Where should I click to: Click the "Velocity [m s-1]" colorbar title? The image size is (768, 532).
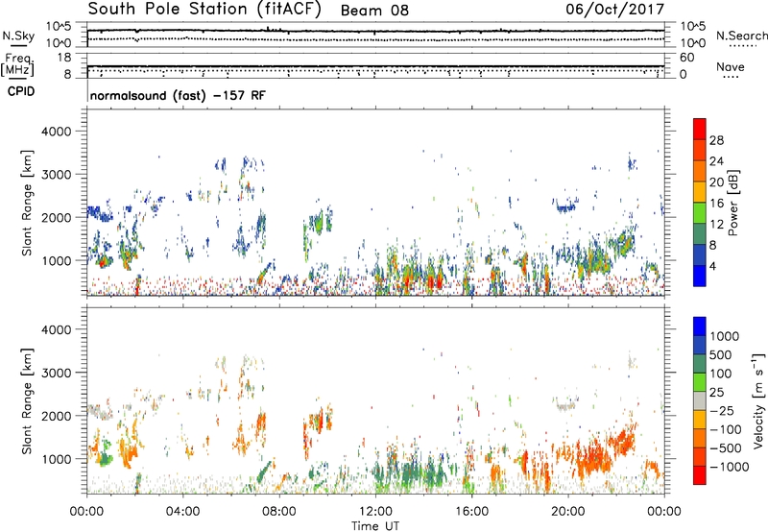(758, 401)
